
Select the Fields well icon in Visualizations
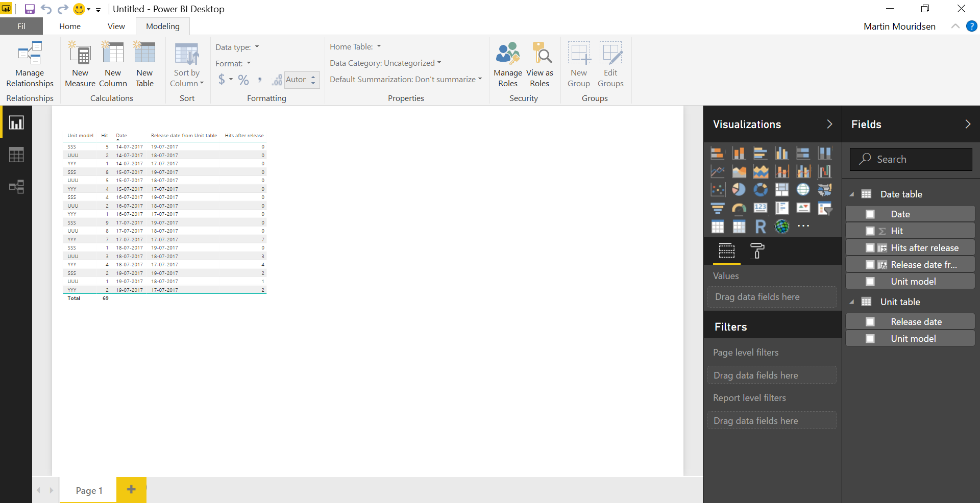[727, 251]
